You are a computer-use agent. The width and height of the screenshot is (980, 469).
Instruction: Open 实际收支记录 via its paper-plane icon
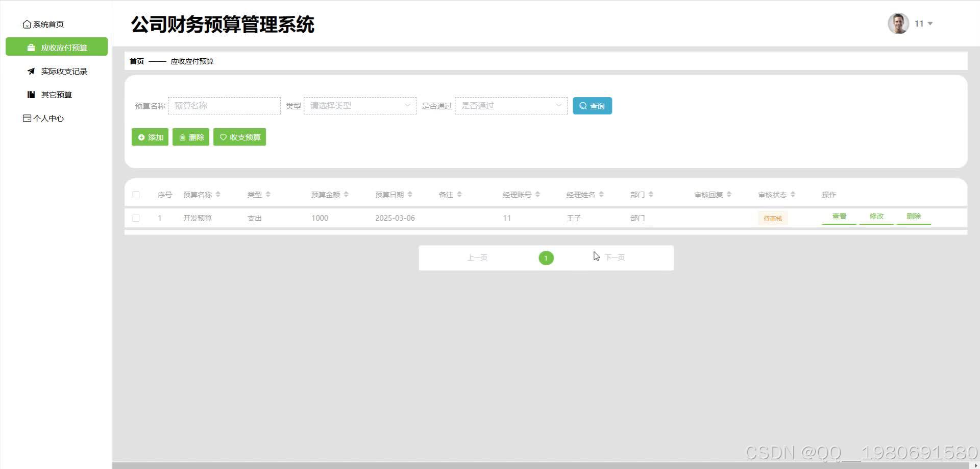(x=31, y=71)
